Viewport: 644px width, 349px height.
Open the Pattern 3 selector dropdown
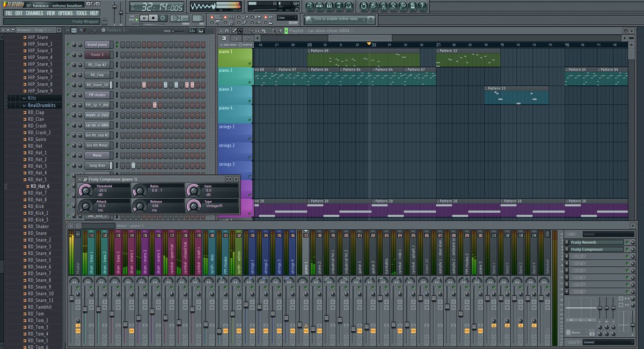(115, 30)
